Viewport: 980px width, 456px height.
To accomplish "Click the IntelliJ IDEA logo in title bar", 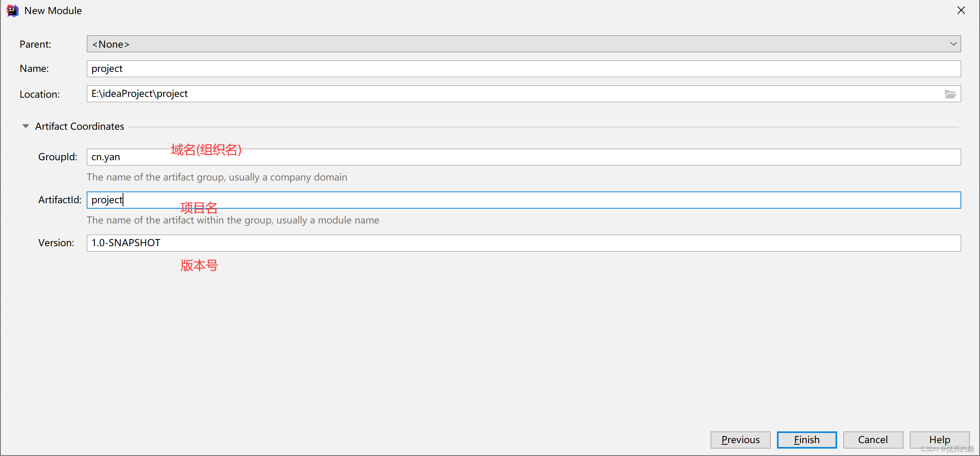I will (12, 11).
